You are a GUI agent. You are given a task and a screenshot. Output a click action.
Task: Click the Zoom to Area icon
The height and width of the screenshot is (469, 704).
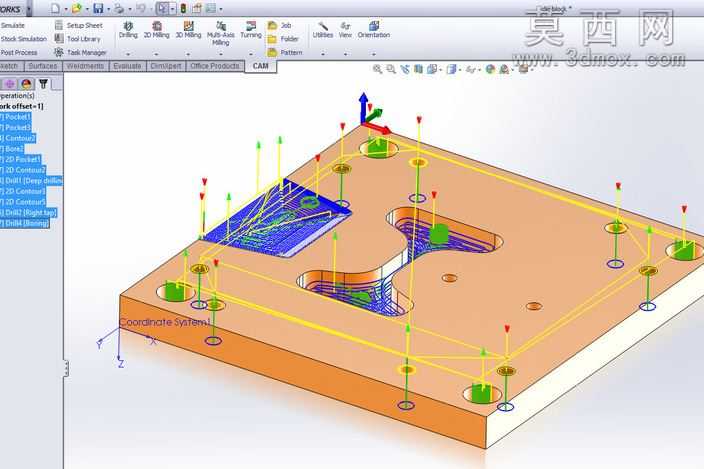391,69
